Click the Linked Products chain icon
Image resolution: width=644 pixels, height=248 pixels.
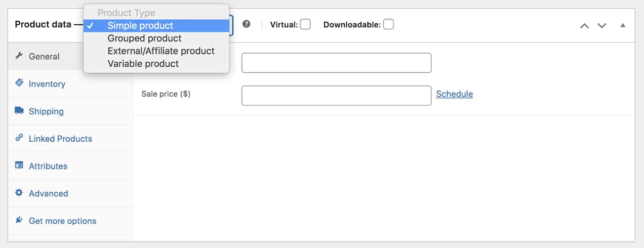[x=19, y=138]
